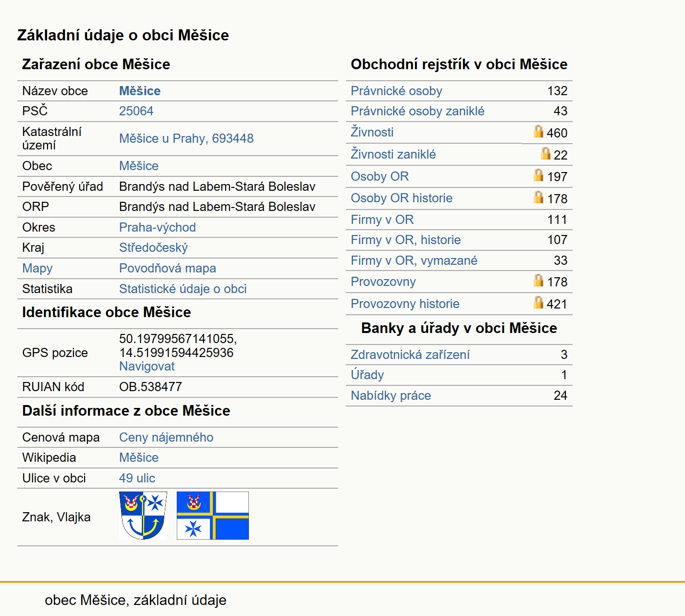This screenshot has height=616, width=685.
Task: Open the Wikipedia Měšice link
Action: point(139,457)
